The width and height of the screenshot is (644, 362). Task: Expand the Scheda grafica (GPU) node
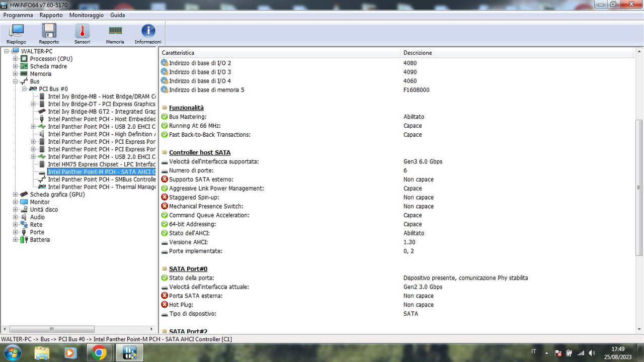[15, 195]
